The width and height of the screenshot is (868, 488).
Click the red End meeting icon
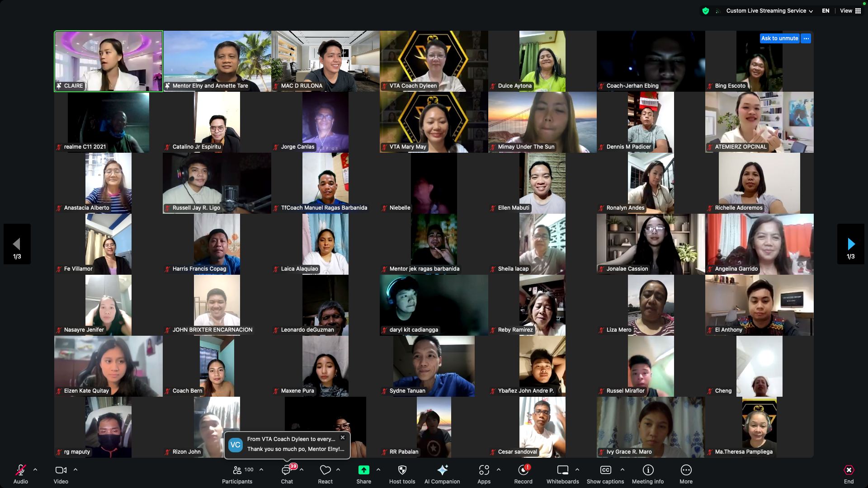click(849, 470)
